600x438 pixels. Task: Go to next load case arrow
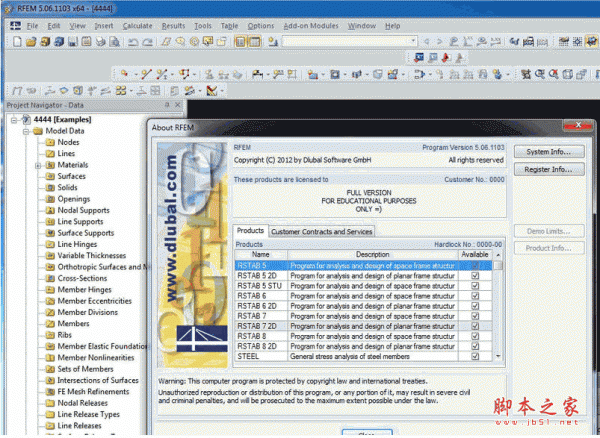pyautogui.click(x=440, y=41)
